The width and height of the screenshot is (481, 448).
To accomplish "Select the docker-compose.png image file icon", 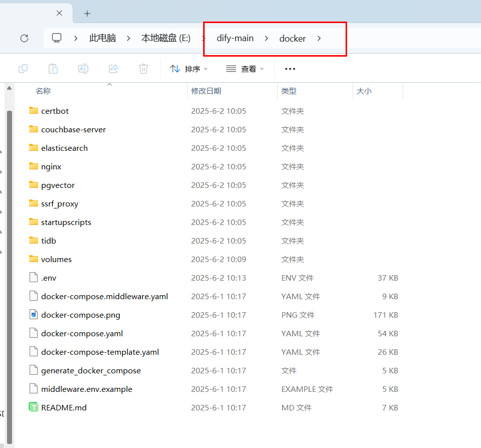I will [x=34, y=314].
